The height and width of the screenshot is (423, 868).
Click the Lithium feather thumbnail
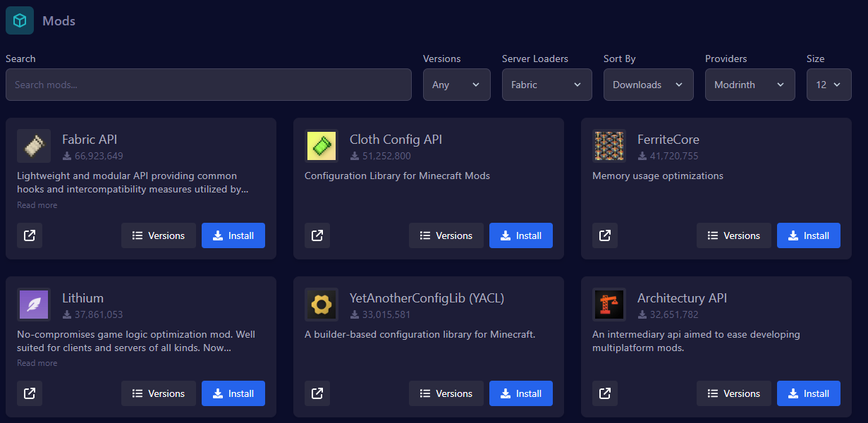[34, 305]
